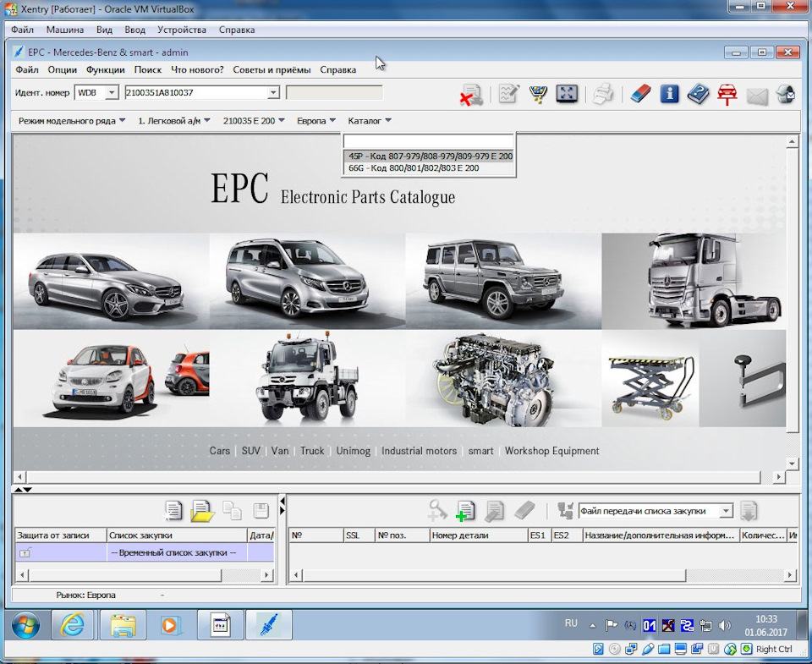Open the Советы и приёмы menu
Image resolution: width=812 pixels, height=664 pixels.
coord(272,69)
